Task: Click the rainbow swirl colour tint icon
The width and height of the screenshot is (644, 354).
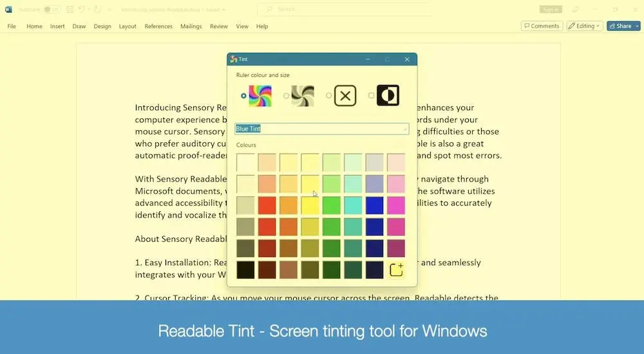Action: (x=260, y=96)
